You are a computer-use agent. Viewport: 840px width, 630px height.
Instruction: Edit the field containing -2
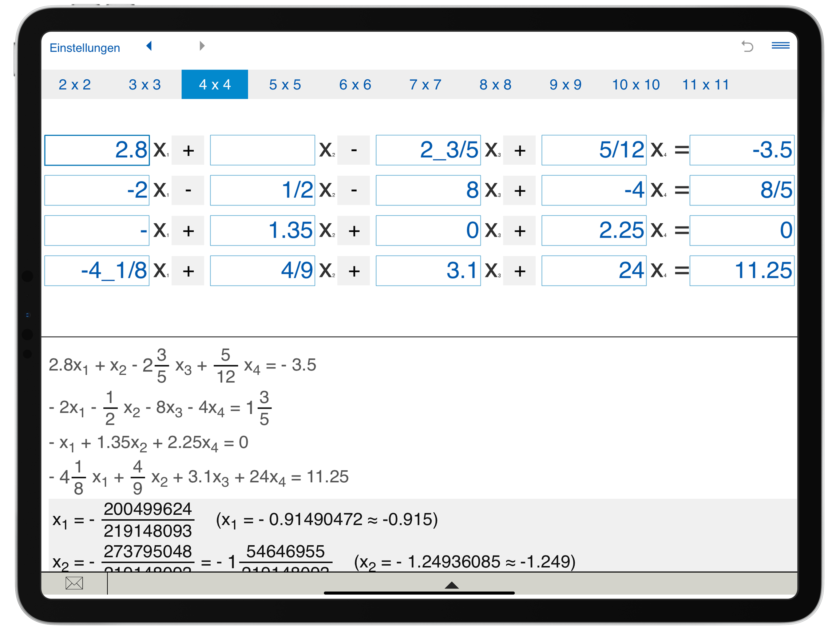click(97, 190)
